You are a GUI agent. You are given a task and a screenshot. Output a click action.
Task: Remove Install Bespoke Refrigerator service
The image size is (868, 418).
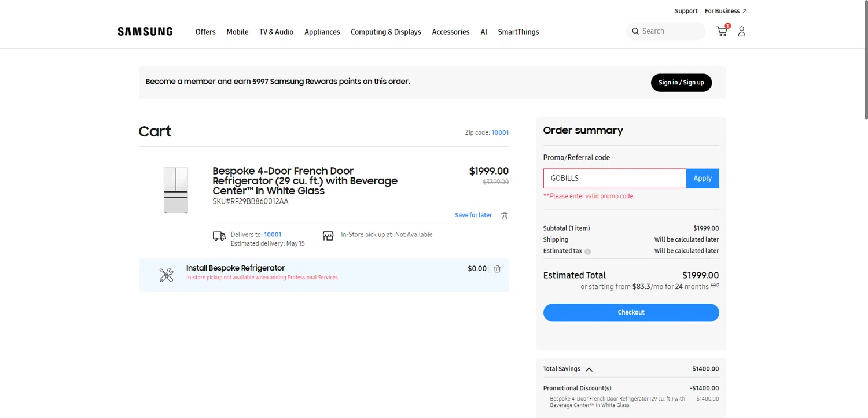tap(497, 269)
